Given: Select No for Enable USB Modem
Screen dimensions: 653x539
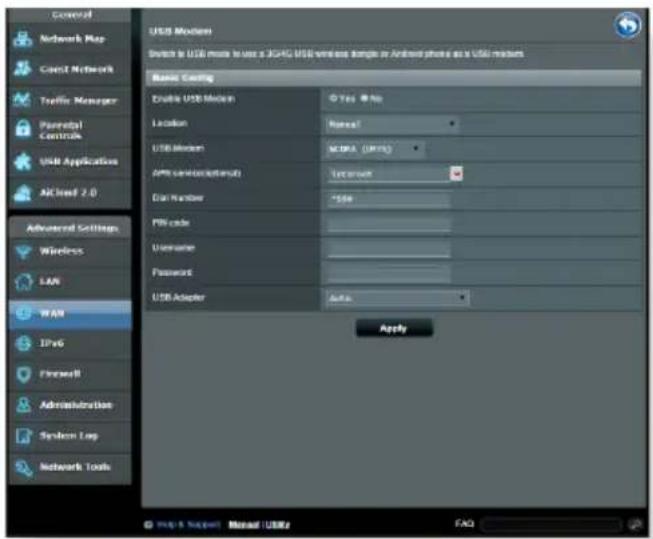Looking at the screenshot, I should [x=364, y=99].
